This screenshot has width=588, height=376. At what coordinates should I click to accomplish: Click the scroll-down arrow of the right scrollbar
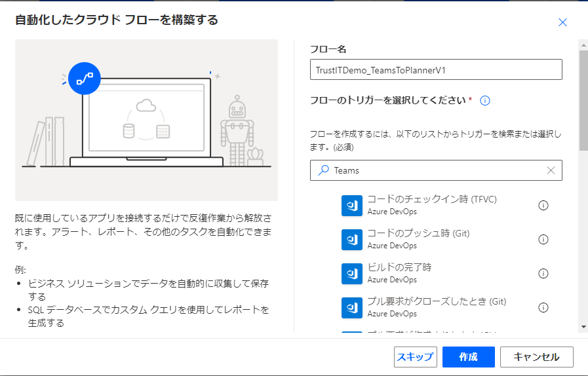pyautogui.click(x=583, y=327)
